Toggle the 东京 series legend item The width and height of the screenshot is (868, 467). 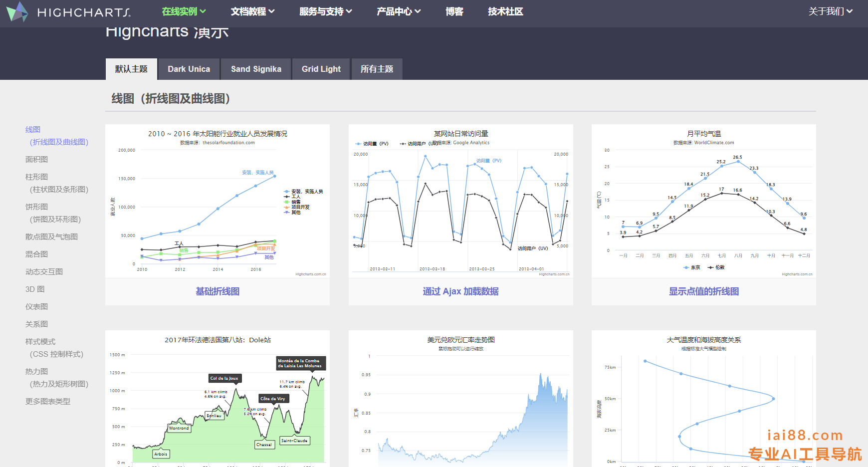point(692,267)
